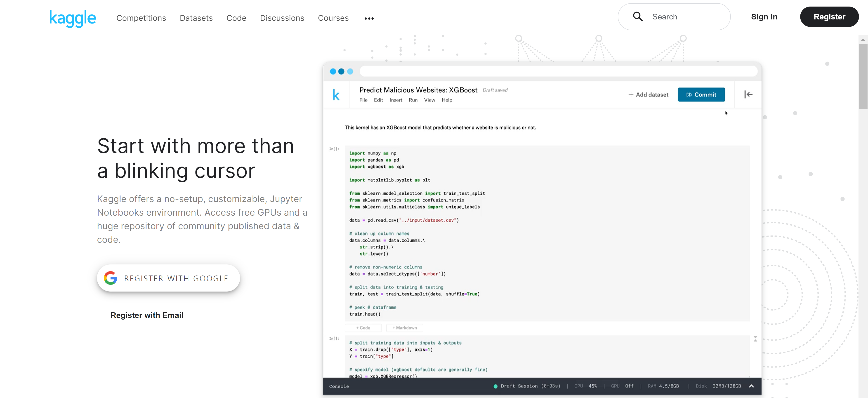This screenshot has width=868, height=398.
Task: Open the Datasets nav item
Action: coord(196,18)
